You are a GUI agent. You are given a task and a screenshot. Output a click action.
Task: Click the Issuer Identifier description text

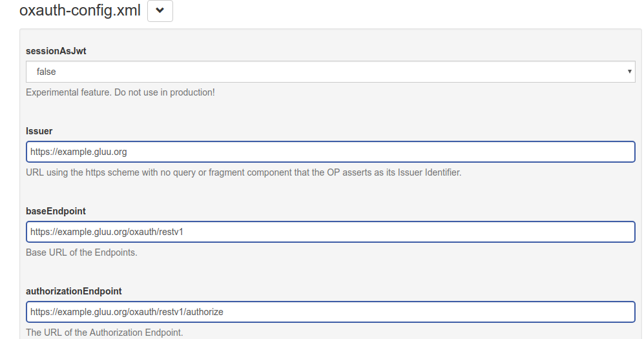(x=244, y=172)
